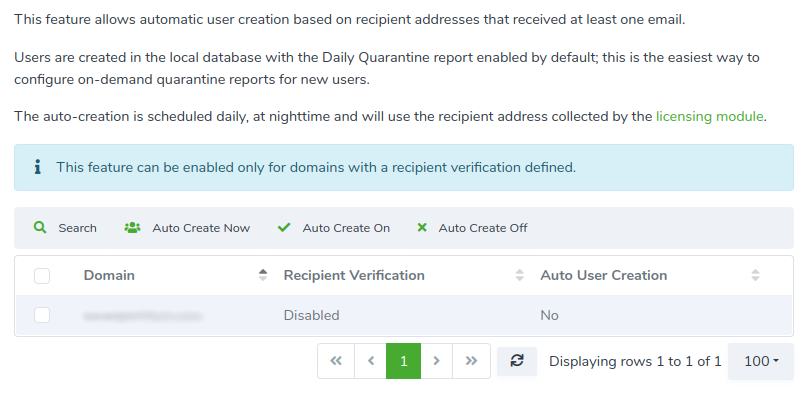Image resolution: width=812 pixels, height=404 pixels.
Task: Turn Auto Create On
Action: [346, 228]
